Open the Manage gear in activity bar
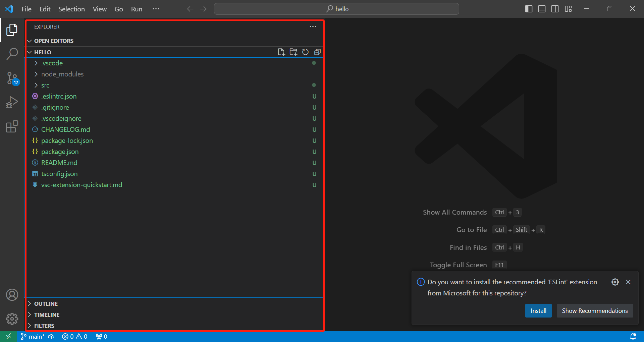The image size is (644, 342). point(12,319)
